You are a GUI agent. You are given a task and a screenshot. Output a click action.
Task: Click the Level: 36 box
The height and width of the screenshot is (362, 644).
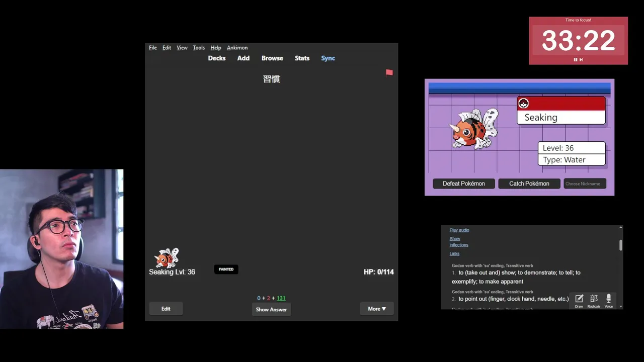click(x=572, y=148)
